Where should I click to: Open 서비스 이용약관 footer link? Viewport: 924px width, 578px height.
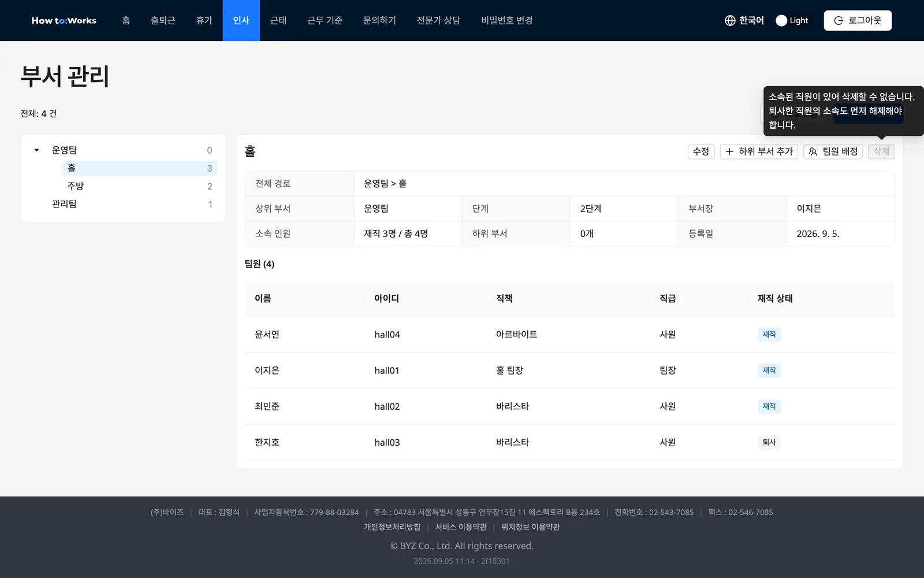tap(461, 527)
